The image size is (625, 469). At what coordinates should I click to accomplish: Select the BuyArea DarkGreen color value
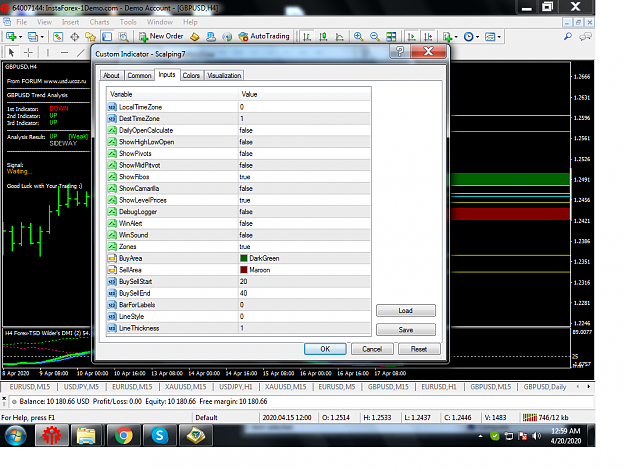(305, 258)
